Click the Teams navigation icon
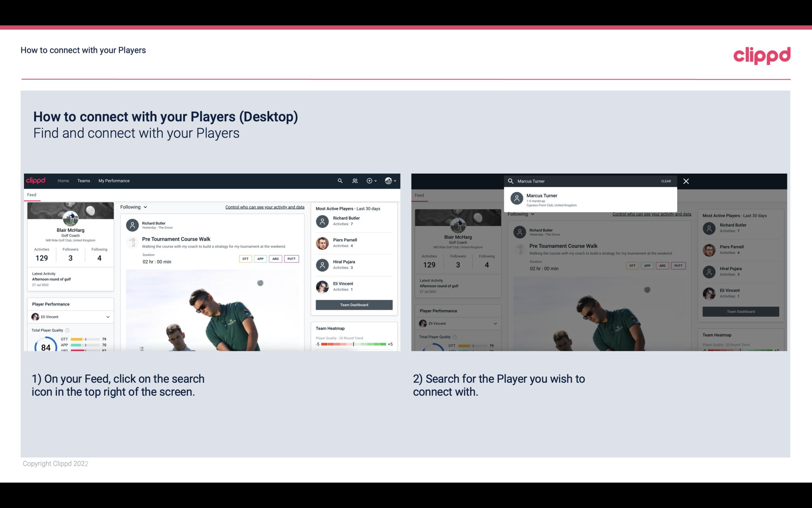 (x=84, y=180)
